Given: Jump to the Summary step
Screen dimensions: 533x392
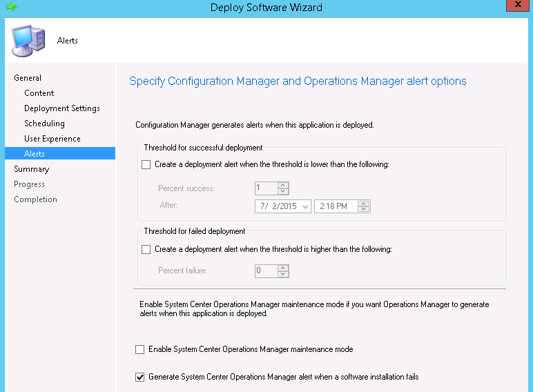Looking at the screenshot, I should 32,169.
